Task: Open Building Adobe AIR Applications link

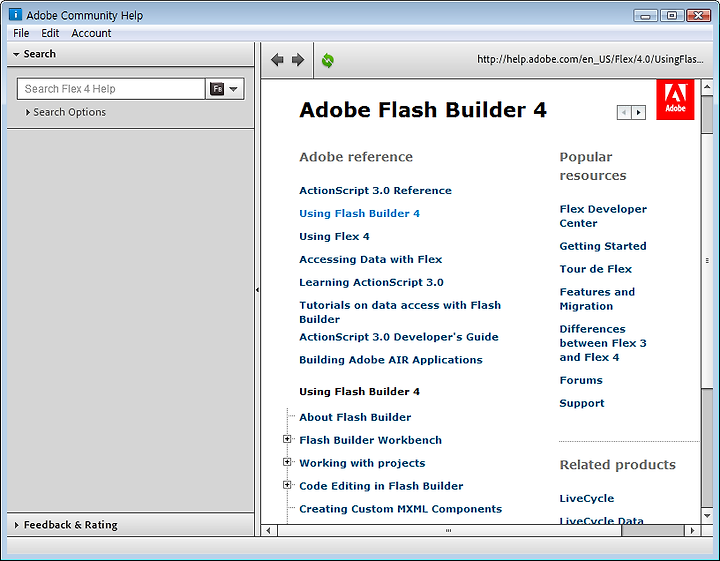Action: pos(390,360)
